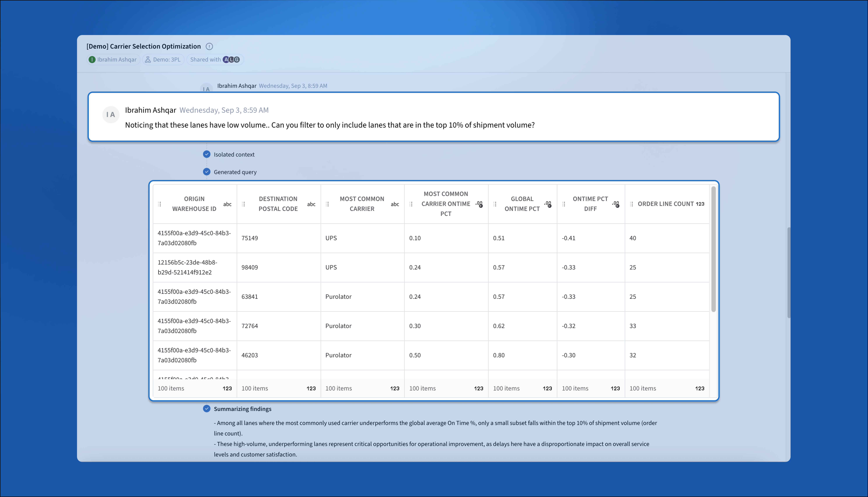Screen dimensions: 868x497
Task: Open footer aggregate under Most Common Carrier Ontime Pct
Action: coord(446,388)
